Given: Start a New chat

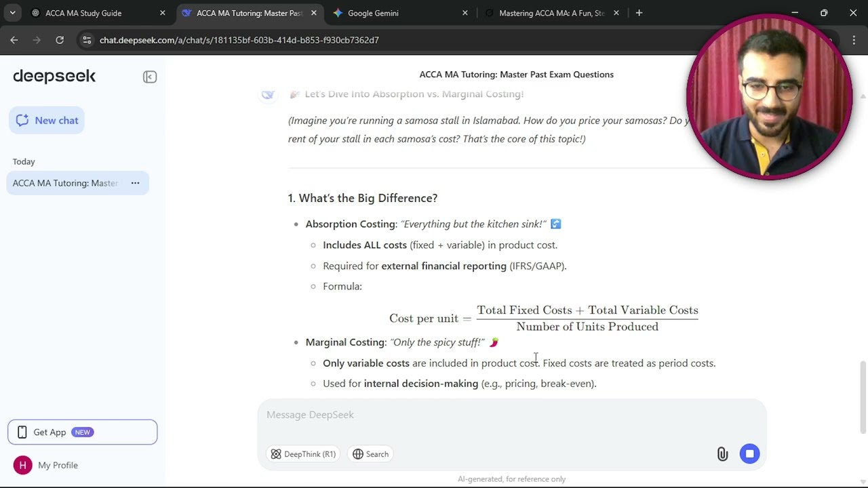Looking at the screenshot, I should pos(47,120).
